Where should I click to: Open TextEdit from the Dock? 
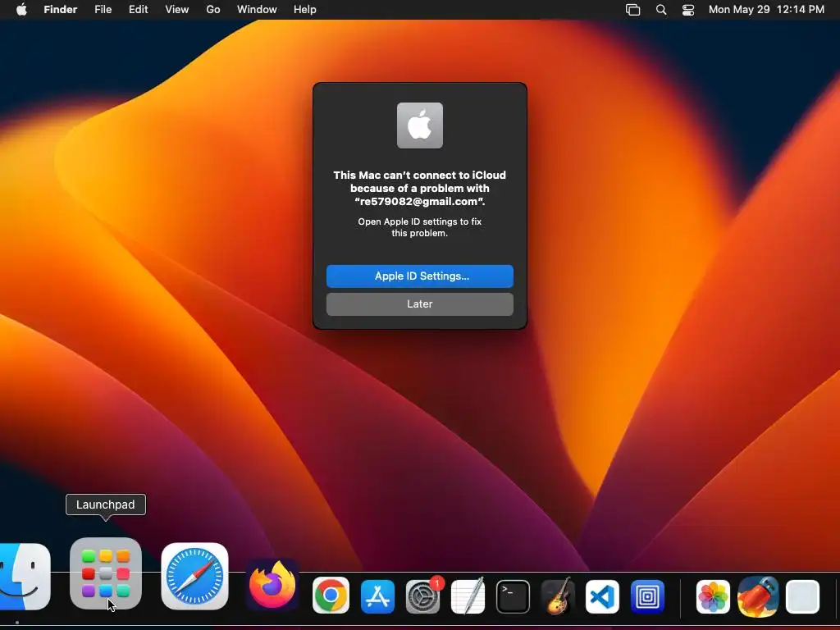(468, 596)
